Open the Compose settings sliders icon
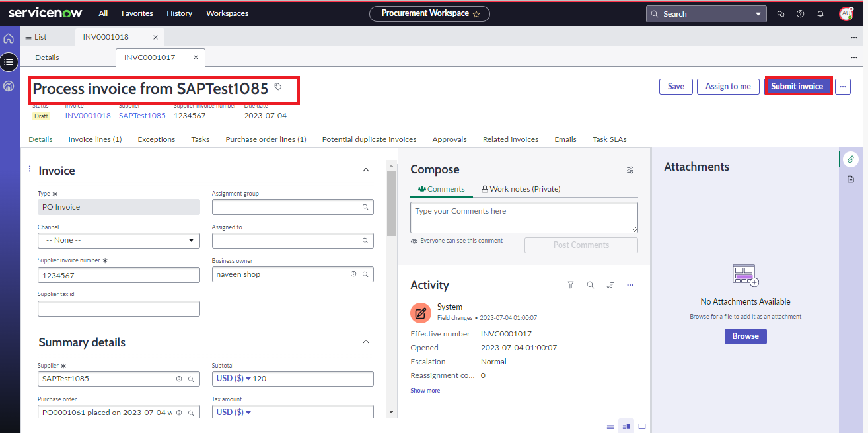Image resolution: width=868 pixels, height=433 pixels. click(x=630, y=170)
